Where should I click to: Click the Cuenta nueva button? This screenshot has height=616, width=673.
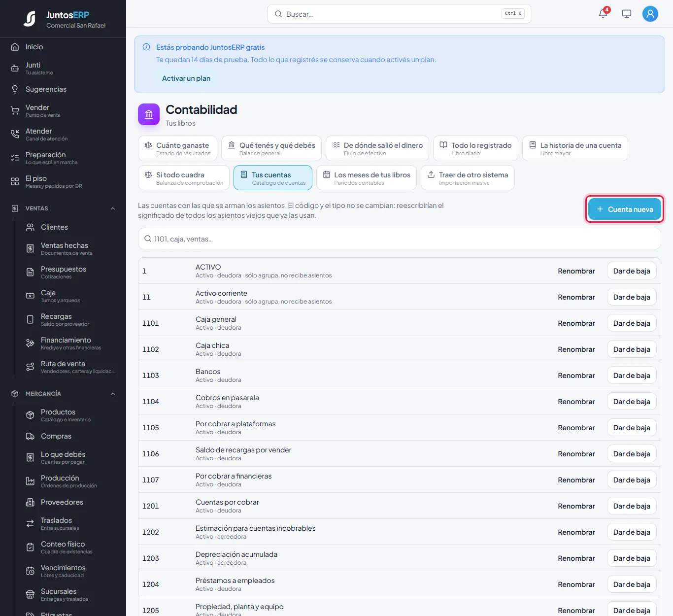click(x=625, y=209)
